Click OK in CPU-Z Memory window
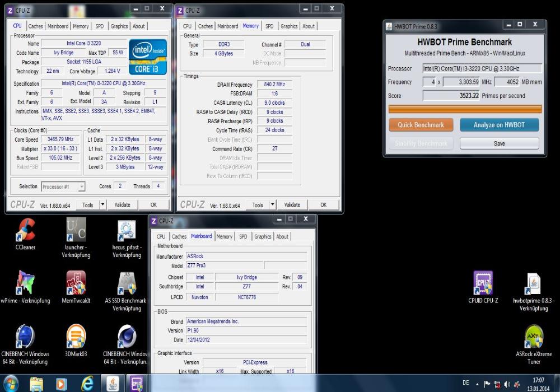The width and height of the screenshot is (560, 392). [x=324, y=204]
